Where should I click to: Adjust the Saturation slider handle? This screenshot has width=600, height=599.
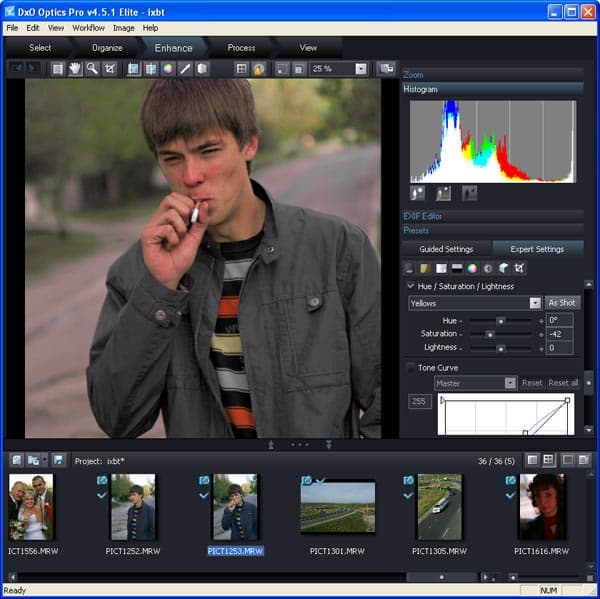pyautogui.click(x=489, y=335)
